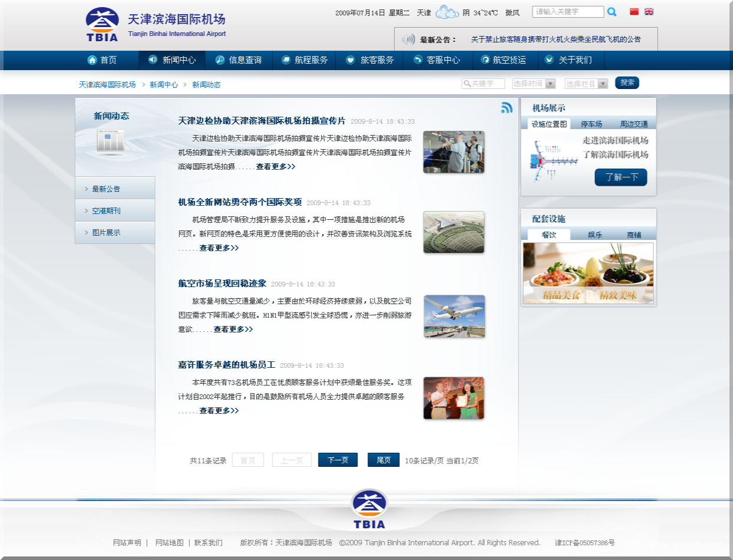The image size is (733, 560).
Task: Open the 旅客服务 navigation menu
Action: tap(369, 60)
